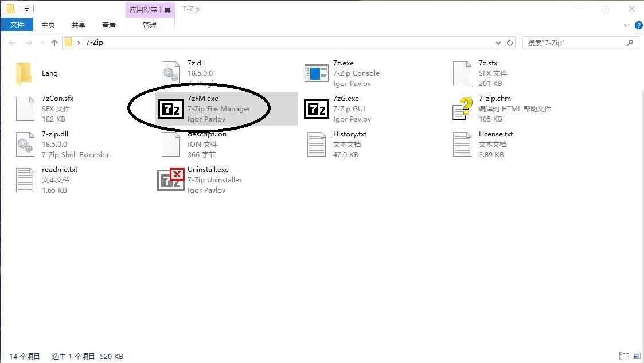Click the 7-Zip Console description text

(356, 73)
